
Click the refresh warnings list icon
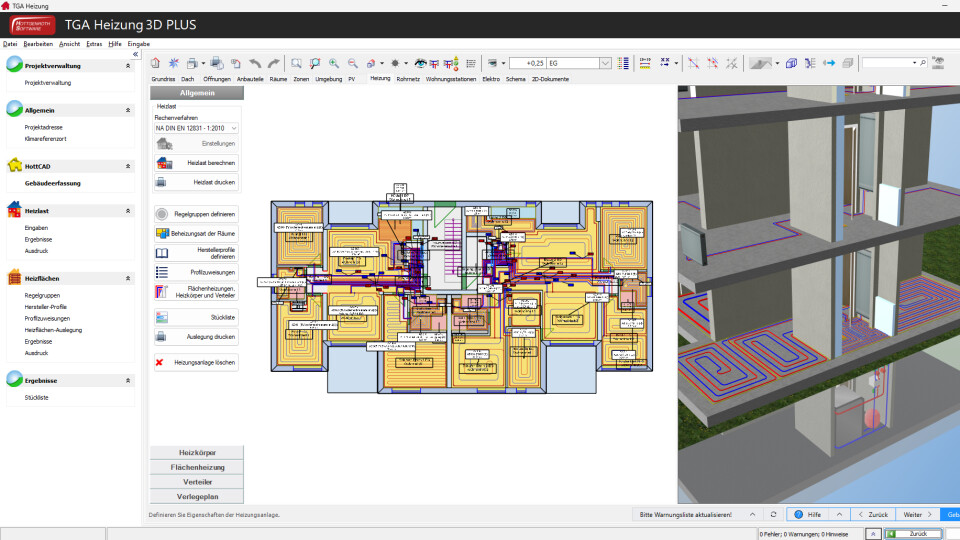pyautogui.click(x=773, y=514)
